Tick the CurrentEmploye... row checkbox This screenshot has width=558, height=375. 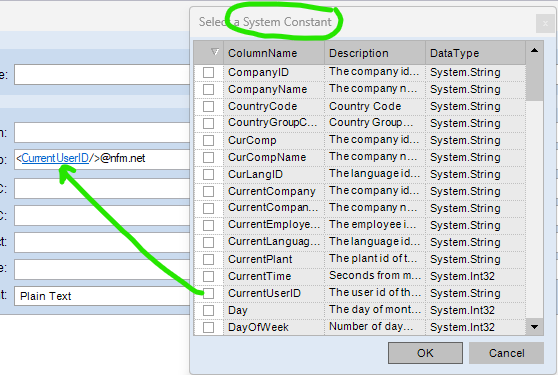click(209, 225)
